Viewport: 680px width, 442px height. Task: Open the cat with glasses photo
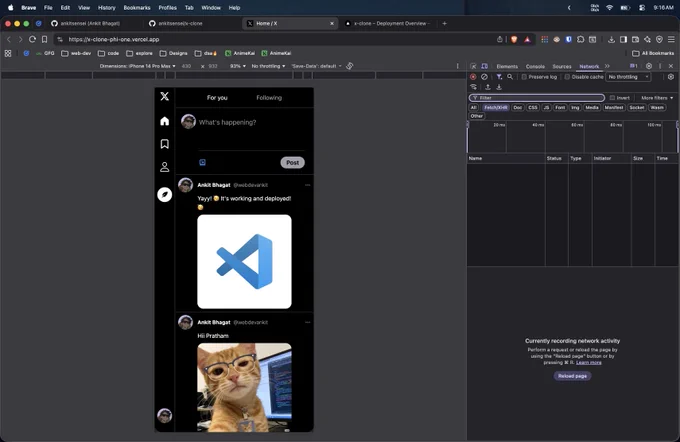244,387
